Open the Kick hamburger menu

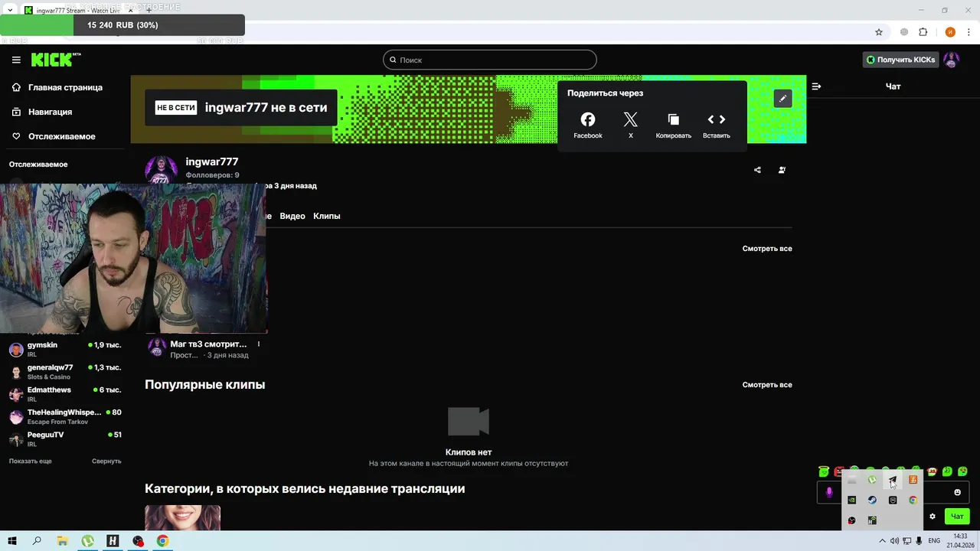[16, 60]
